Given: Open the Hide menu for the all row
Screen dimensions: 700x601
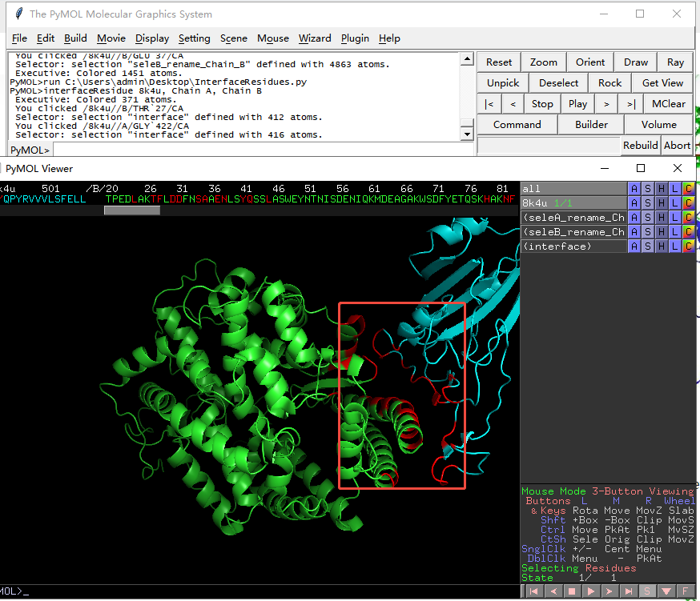Looking at the screenshot, I should 662,189.
